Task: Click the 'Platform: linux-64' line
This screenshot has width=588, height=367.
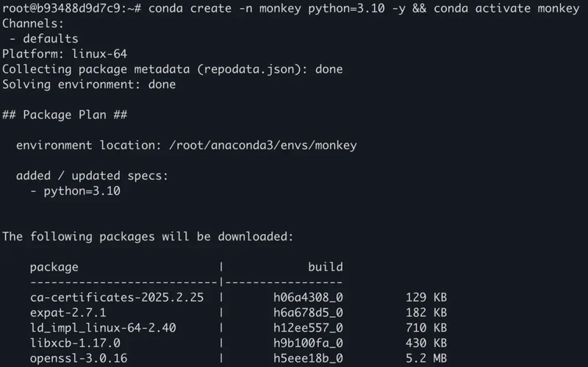Action: 65,54
